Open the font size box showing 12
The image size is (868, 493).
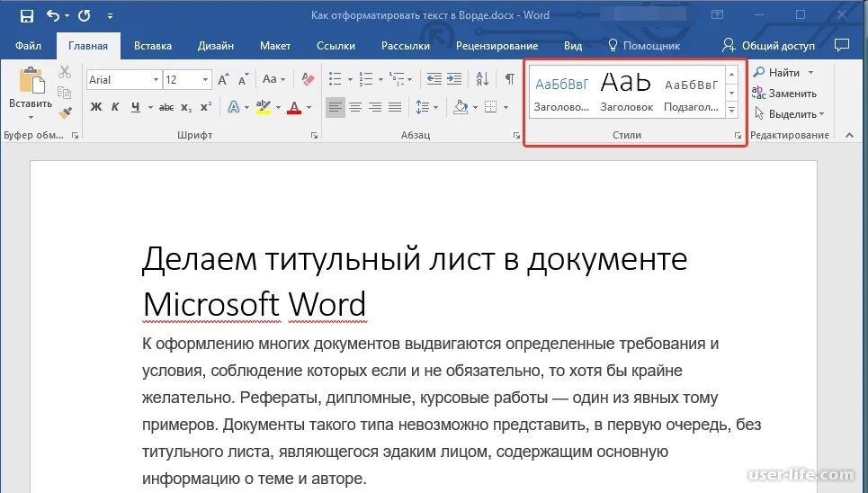(187, 80)
